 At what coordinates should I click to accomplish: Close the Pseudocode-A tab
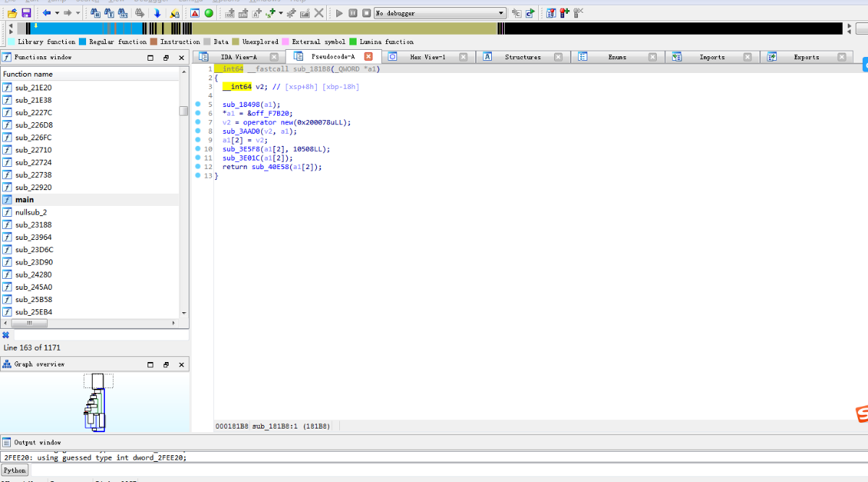click(x=368, y=56)
